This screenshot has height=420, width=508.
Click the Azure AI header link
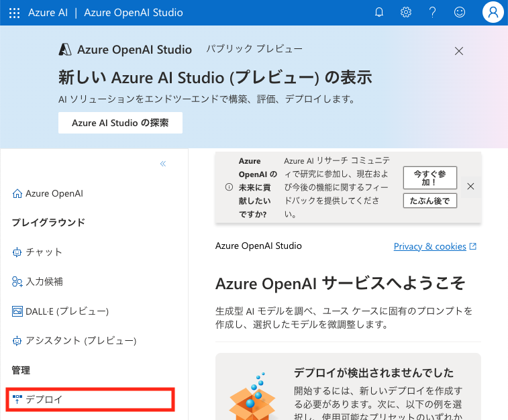click(48, 13)
